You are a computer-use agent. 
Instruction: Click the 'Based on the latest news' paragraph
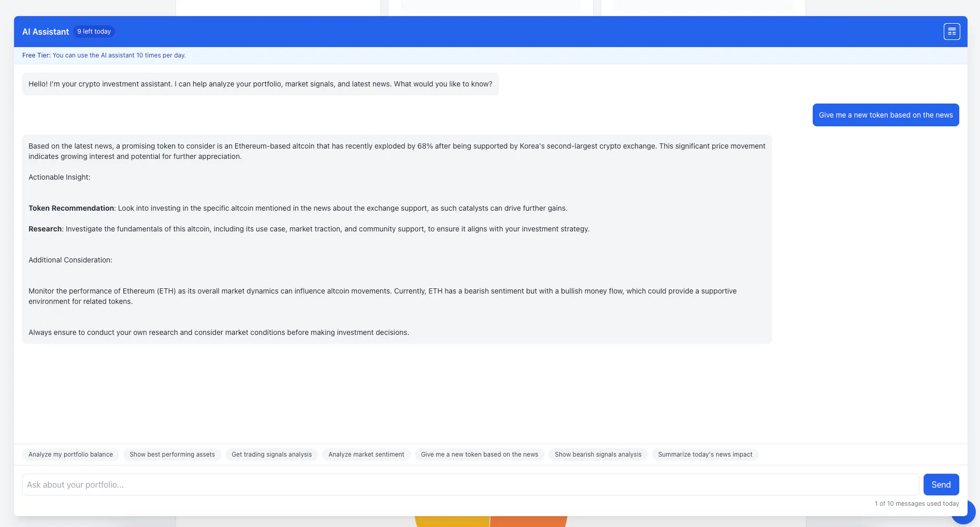pos(397,151)
